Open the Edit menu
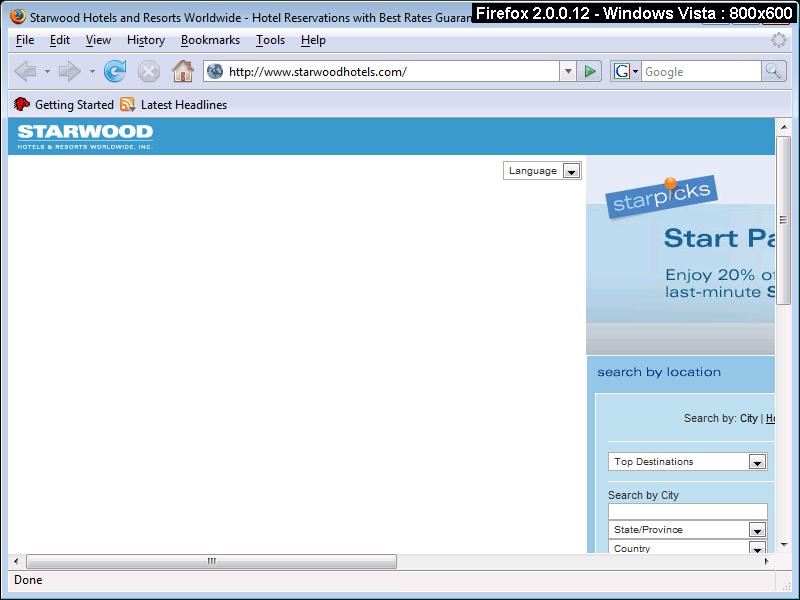Image resolution: width=800 pixels, height=600 pixels. point(60,40)
